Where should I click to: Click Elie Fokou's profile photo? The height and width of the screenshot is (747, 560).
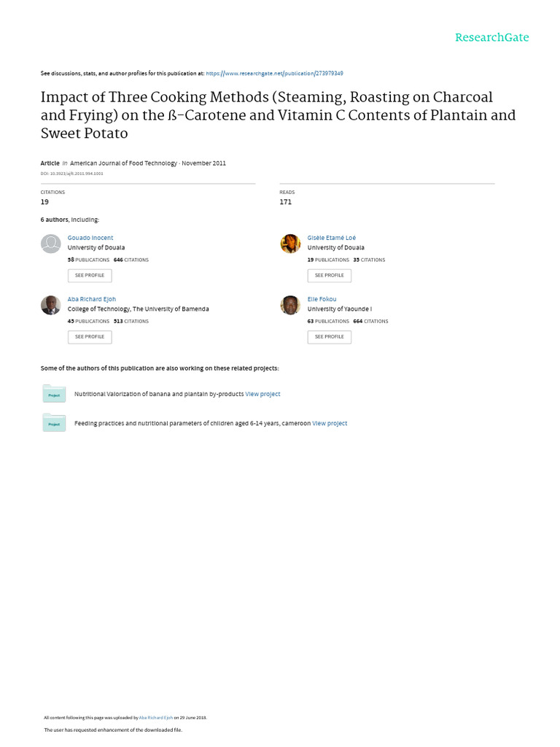click(290, 305)
